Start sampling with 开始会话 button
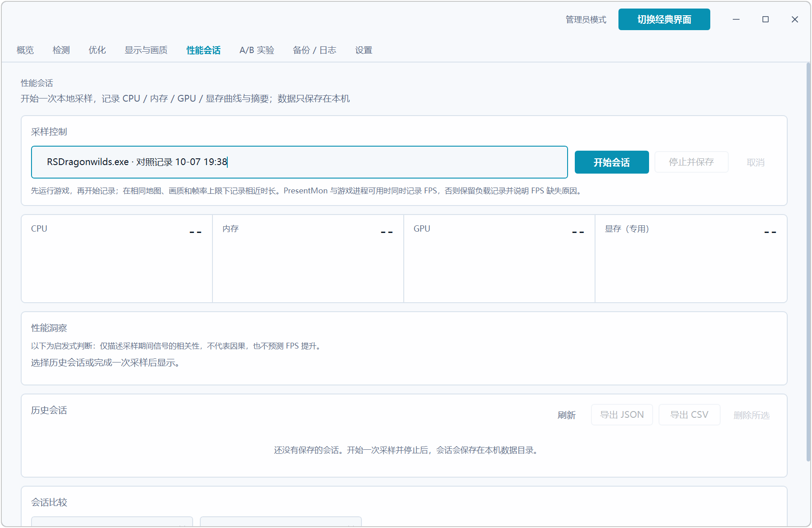 point(612,162)
